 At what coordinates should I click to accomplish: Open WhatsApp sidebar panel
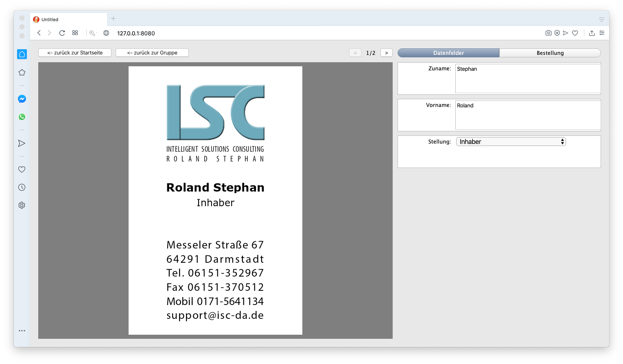[x=22, y=117]
